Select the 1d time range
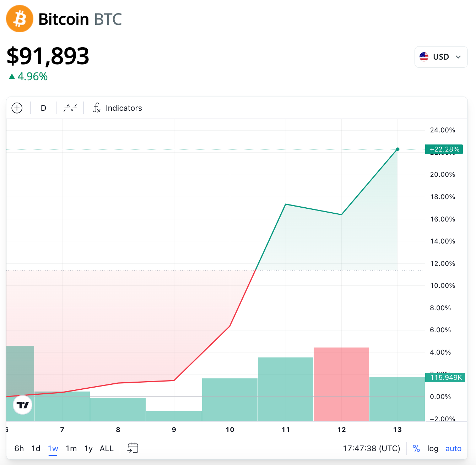 pyautogui.click(x=36, y=448)
